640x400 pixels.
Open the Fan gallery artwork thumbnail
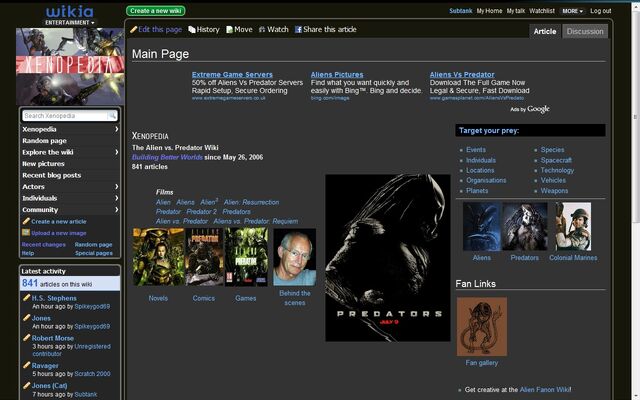click(482, 327)
